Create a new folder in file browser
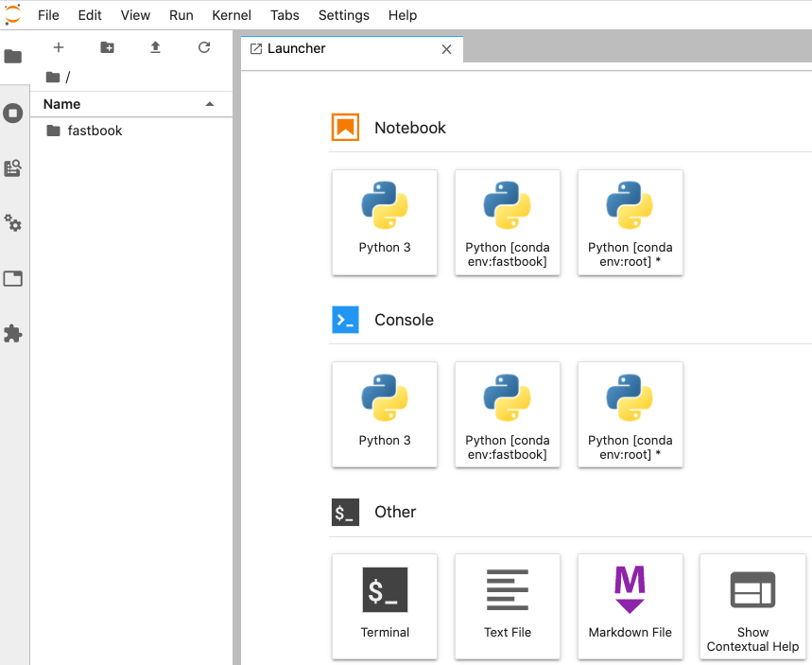Screen dimensions: 812x665 coord(107,47)
